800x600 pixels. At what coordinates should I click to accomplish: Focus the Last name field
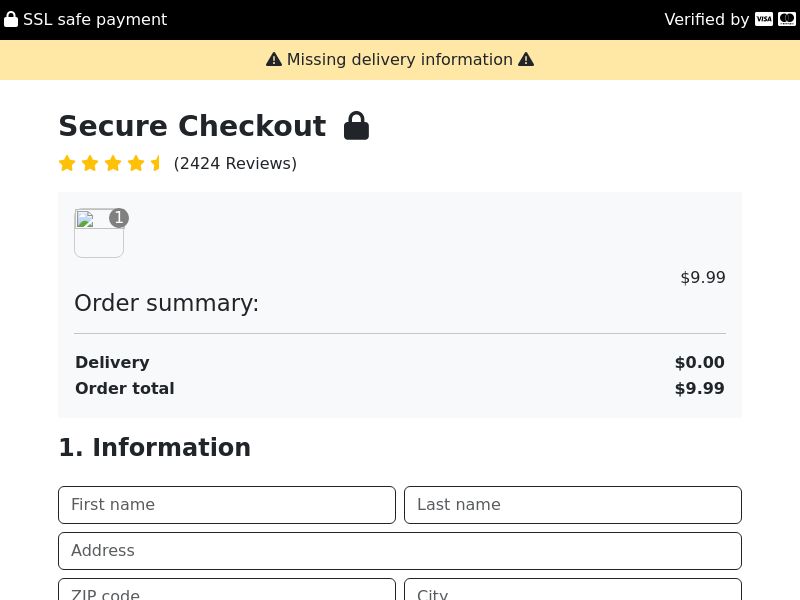[x=573, y=505]
